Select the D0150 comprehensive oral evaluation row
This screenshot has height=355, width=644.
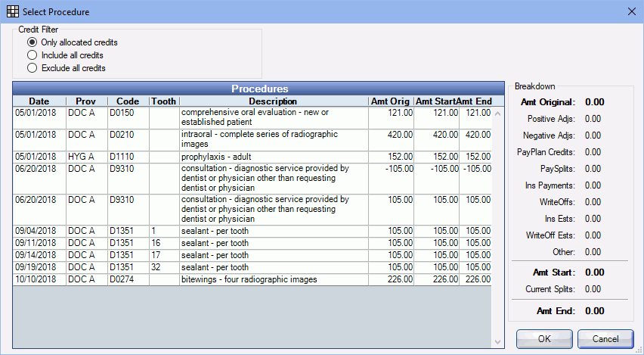click(252, 117)
